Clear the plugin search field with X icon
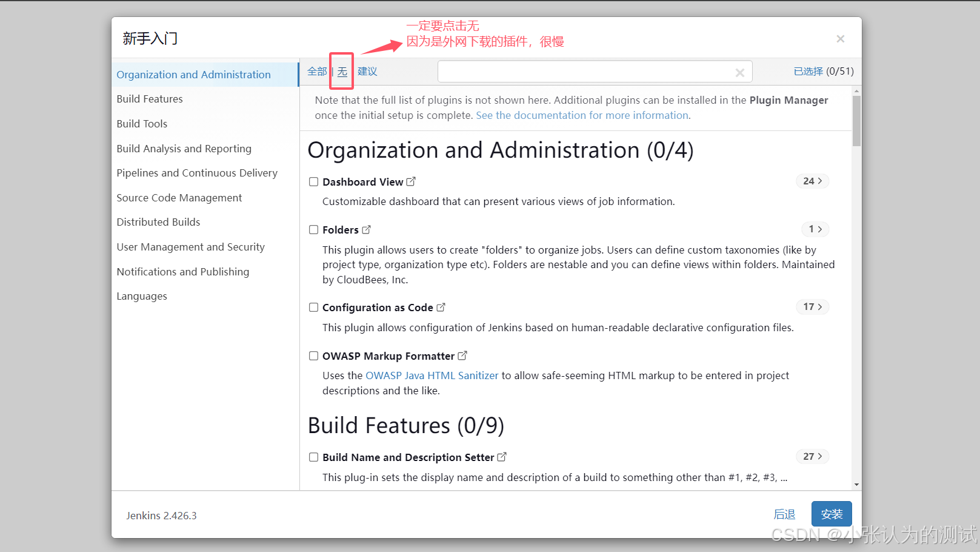The width and height of the screenshot is (980, 552). 740,72
